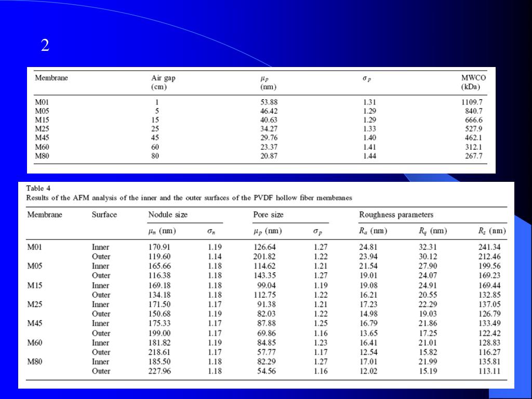Select the 169.44 Rz value
This screenshot has width=532, height=399.
pos(489,286)
